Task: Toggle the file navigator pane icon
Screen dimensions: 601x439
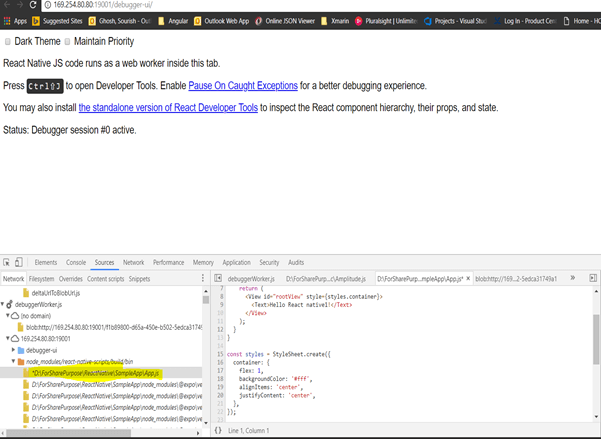Action: point(218,279)
